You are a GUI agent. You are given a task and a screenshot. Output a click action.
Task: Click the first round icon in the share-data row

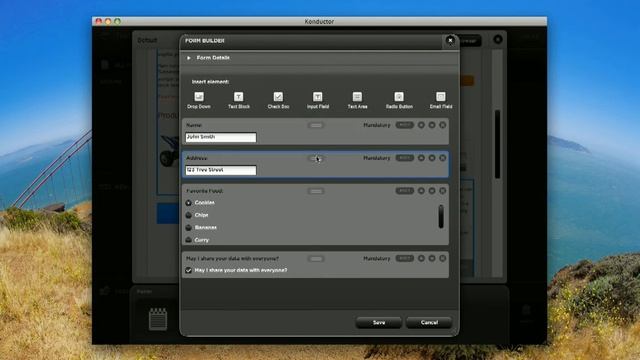click(x=421, y=258)
